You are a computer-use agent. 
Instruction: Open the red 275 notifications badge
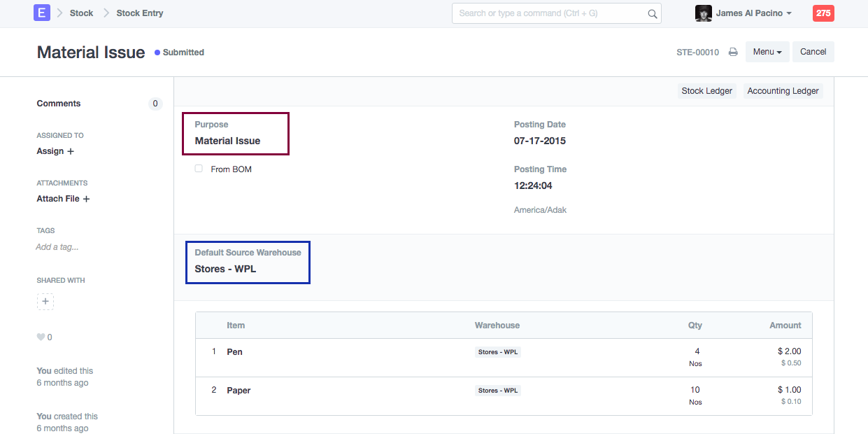click(x=823, y=13)
